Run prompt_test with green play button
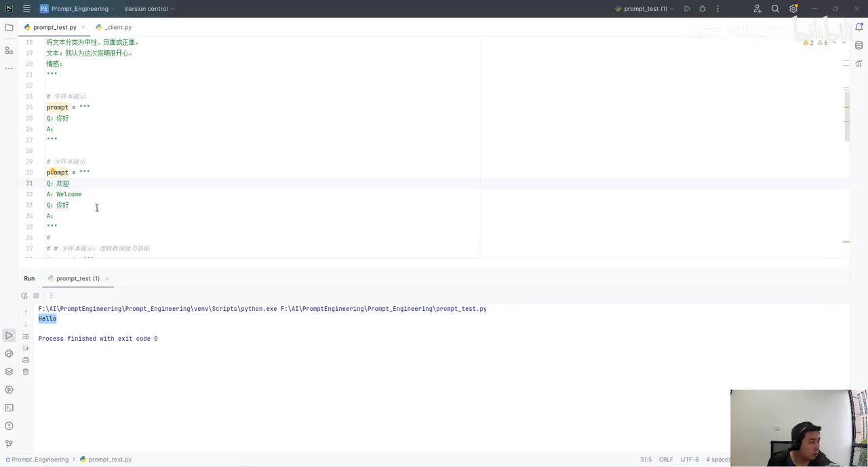868x467 pixels. pos(687,9)
